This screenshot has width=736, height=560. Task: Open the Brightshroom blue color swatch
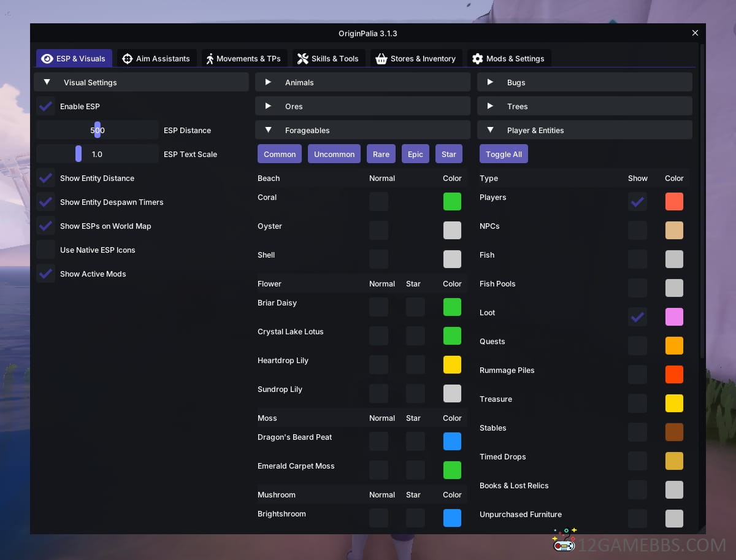pos(452,518)
